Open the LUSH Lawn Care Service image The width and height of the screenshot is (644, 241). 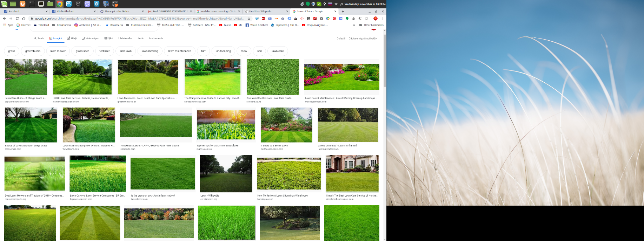(x=82, y=77)
